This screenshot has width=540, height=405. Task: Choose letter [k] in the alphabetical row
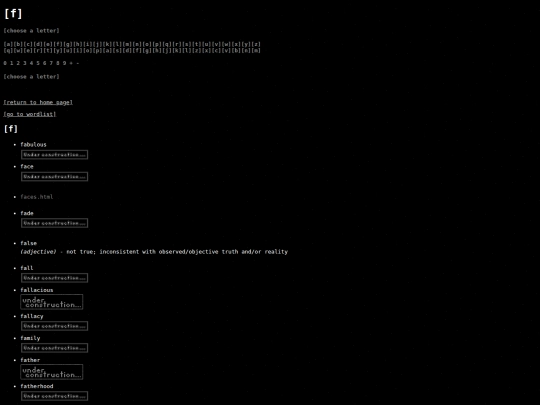click(x=107, y=44)
